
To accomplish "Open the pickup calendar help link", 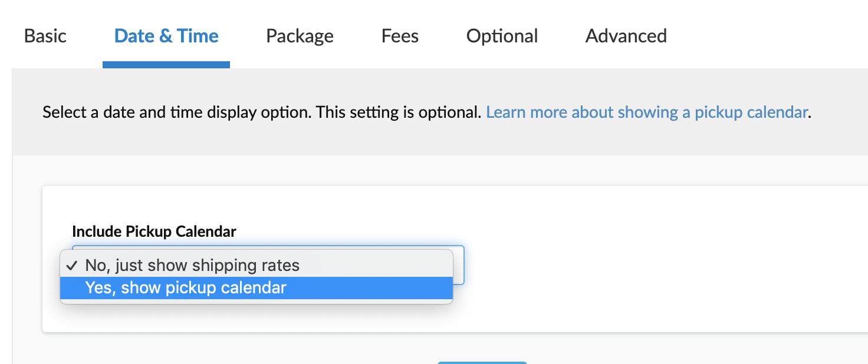I will coord(647,112).
